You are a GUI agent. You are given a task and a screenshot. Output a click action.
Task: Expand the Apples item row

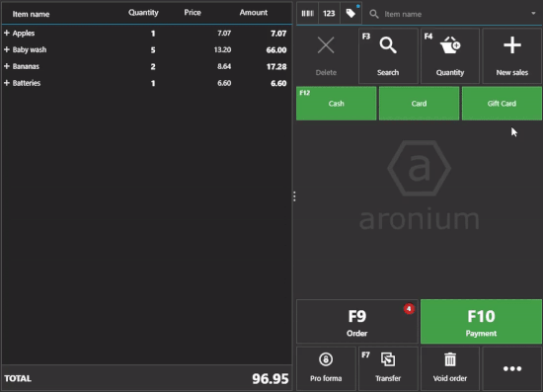[x=7, y=33]
